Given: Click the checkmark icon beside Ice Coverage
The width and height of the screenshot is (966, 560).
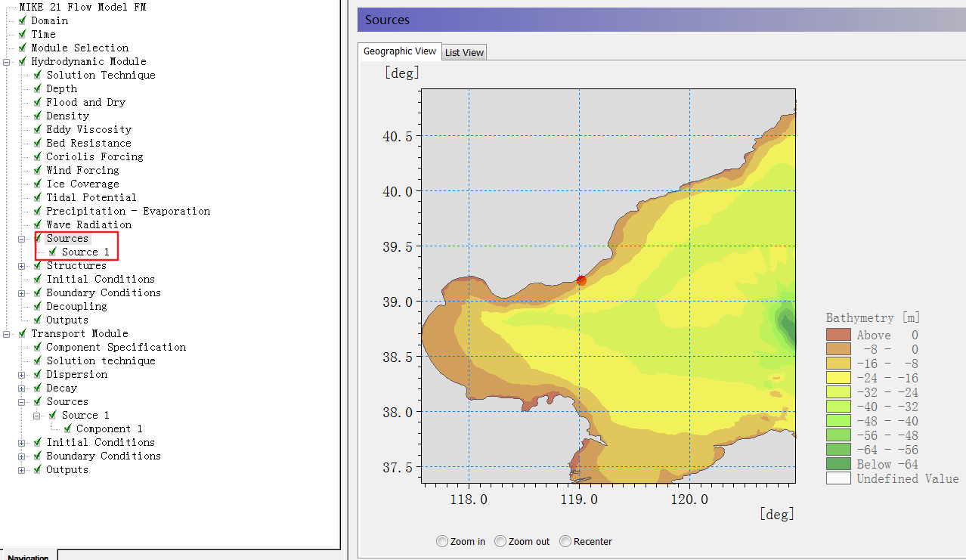Looking at the screenshot, I should tap(38, 184).
